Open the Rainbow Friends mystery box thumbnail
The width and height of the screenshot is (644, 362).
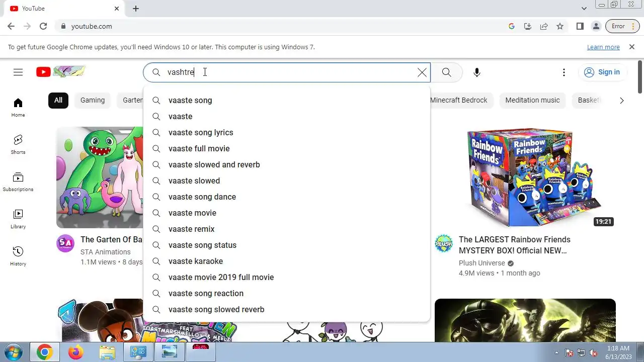point(525,177)
